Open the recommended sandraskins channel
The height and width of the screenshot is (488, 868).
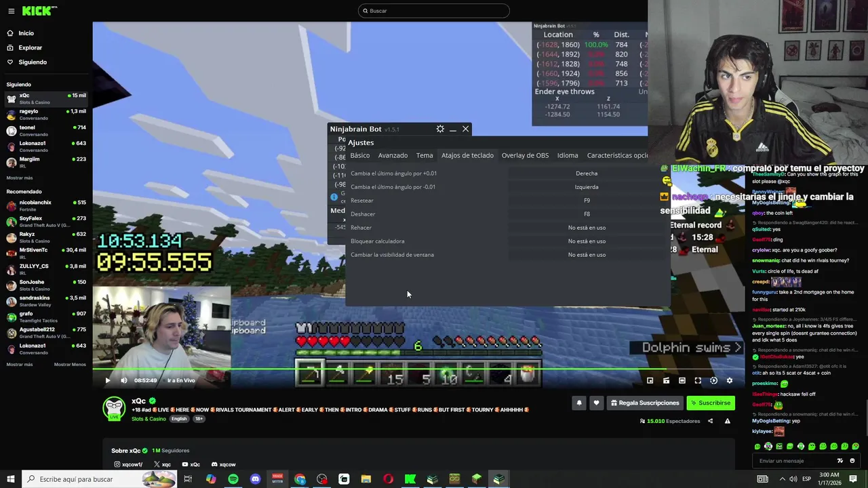pyautogui.click(x=46, y=301)
